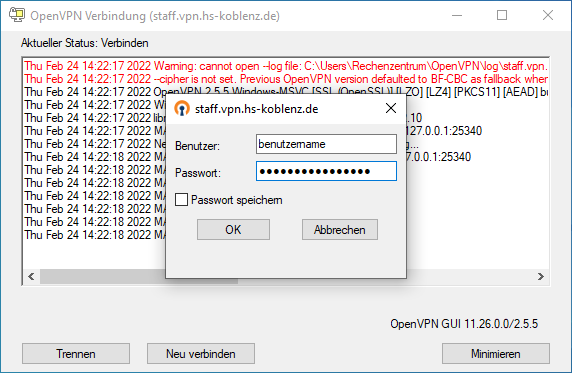Screen dimensions: 572x373
Task: Click the log's left scroll arrow
Action: click(x=31, y=277)
